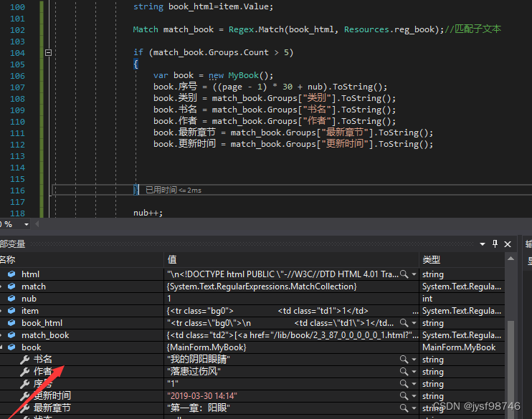Click line number 107 in the gutter
The width and height of the screenshot is (532, 419).
coord(17,87)
